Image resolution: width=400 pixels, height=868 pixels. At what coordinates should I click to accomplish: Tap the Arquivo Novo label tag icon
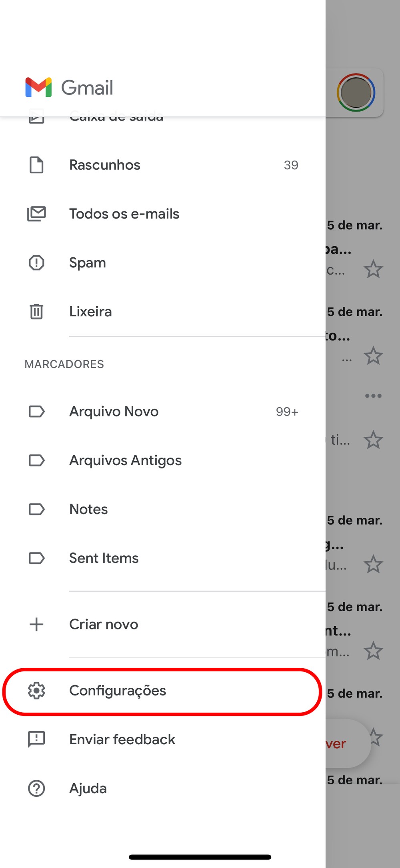(x=36, y=412)
